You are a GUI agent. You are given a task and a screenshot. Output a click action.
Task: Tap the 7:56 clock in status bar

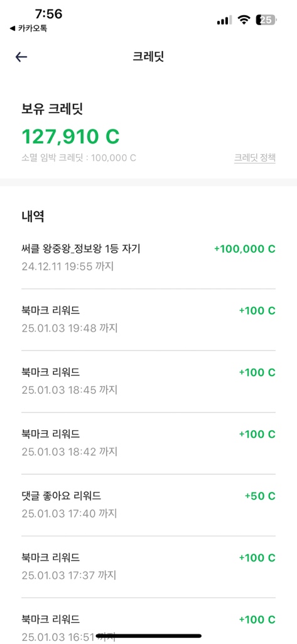[48, 14]
